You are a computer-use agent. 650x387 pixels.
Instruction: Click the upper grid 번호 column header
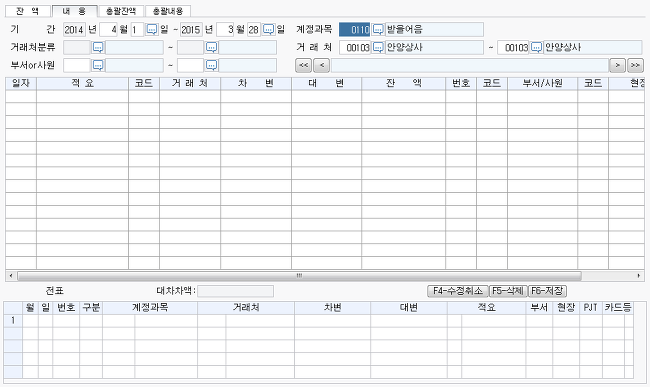461,83
